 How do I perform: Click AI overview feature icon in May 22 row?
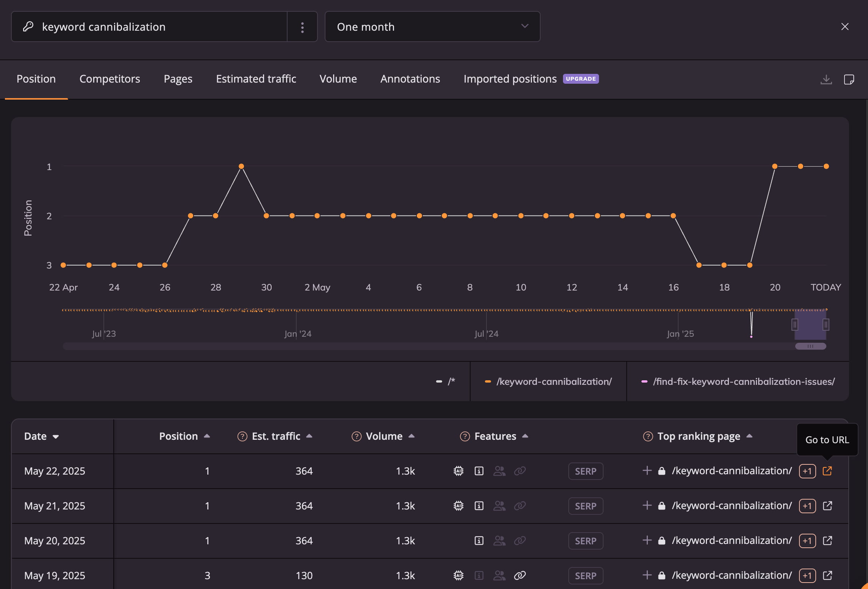(458, 471)
